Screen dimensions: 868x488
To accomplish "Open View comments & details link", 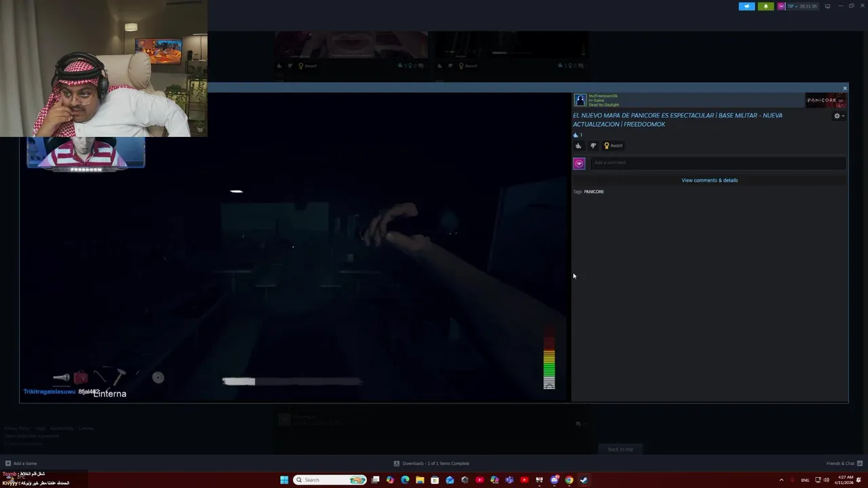I will tap(709, 180).
